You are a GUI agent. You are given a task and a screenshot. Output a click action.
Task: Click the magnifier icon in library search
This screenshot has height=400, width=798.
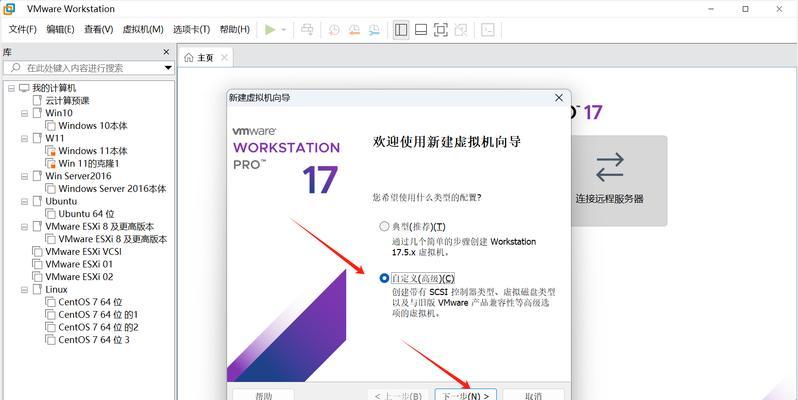click(16, 68)
